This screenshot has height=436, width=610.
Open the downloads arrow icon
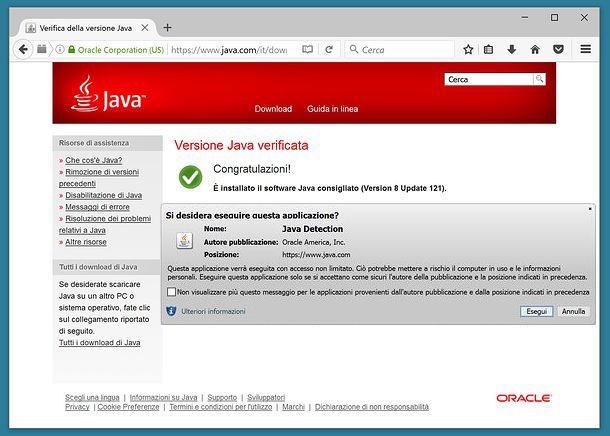pos(512,49)
